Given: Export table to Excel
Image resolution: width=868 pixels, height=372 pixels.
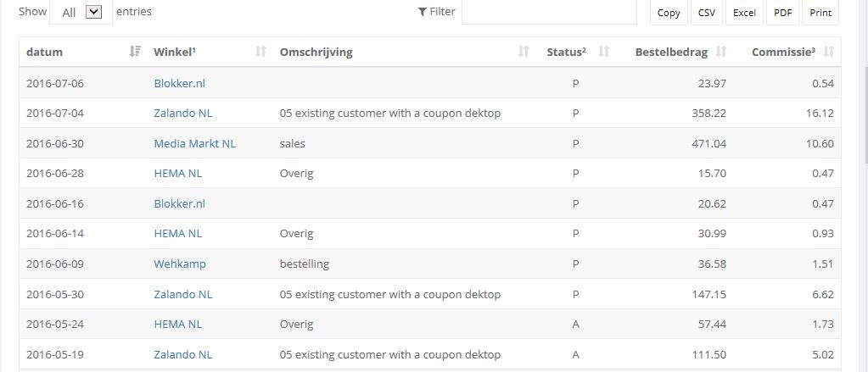Looking at the screenshot, I should tap(744, 13).
